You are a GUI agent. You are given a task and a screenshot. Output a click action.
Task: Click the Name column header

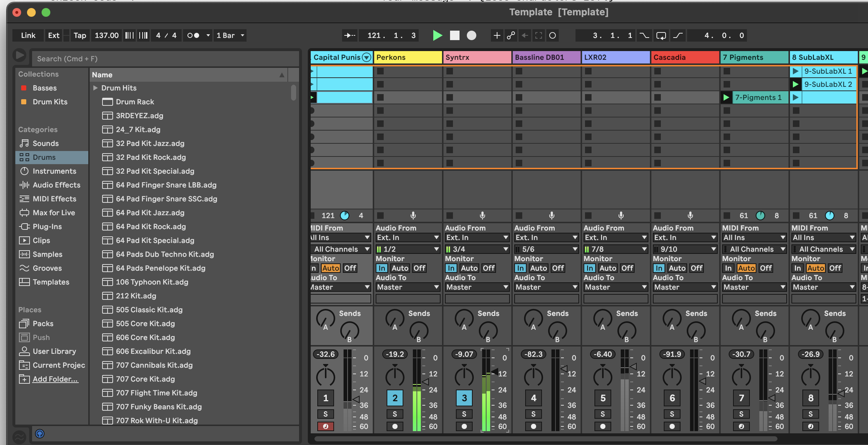click(188, 75)
